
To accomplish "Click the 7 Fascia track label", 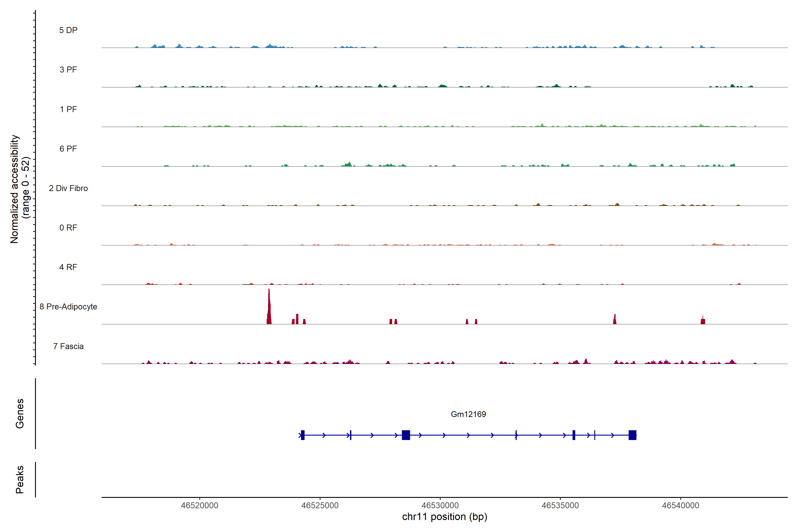I will pos(68,346).
